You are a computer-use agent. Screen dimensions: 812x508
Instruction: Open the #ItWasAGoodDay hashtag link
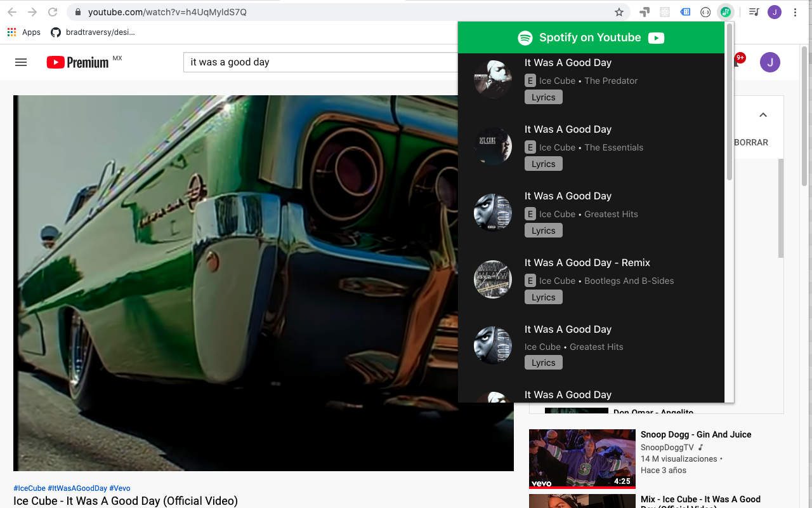pos(77,488)
